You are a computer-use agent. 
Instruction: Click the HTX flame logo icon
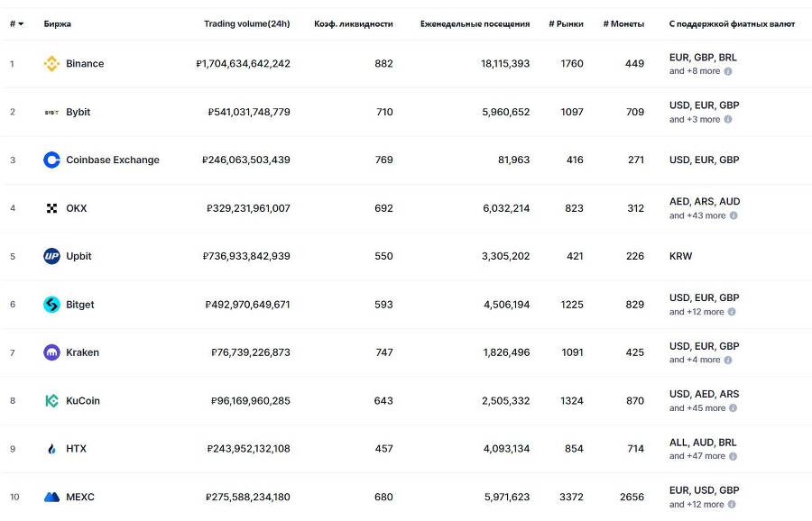pos(51,449)
